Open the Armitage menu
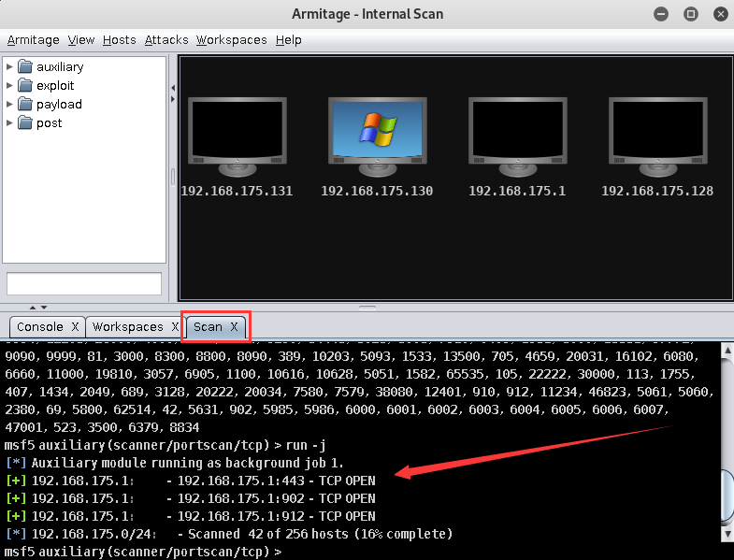Image resolution: width=734 pixels, height=560 pixels. [34, 40]
